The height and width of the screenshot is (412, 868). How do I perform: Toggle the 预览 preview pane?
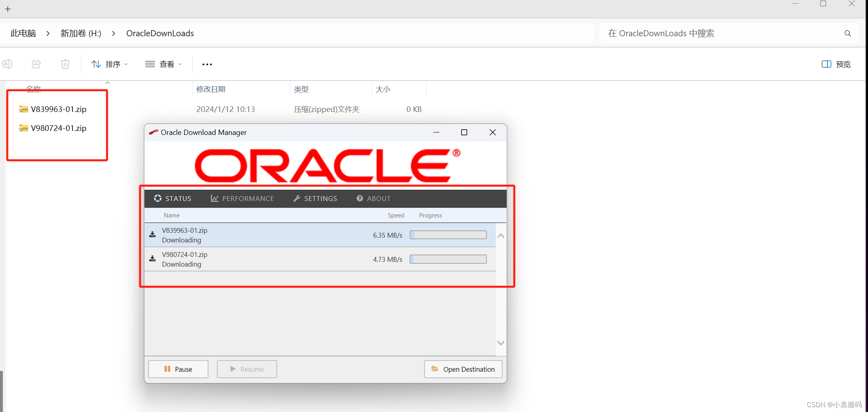point(837,64)
